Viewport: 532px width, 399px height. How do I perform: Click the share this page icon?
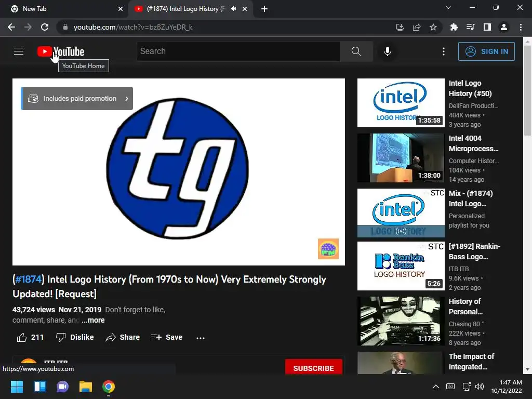tap(417, 27)
